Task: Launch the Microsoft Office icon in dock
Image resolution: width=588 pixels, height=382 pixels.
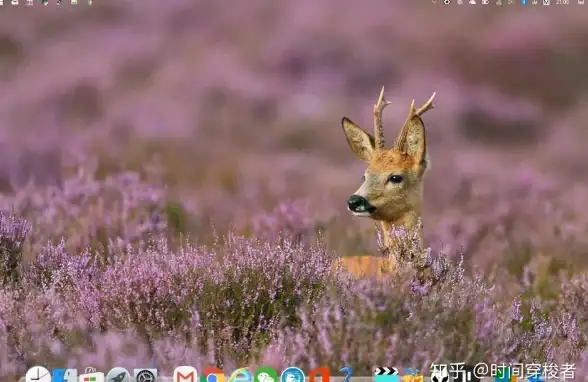Action: [x=319, y=375]
